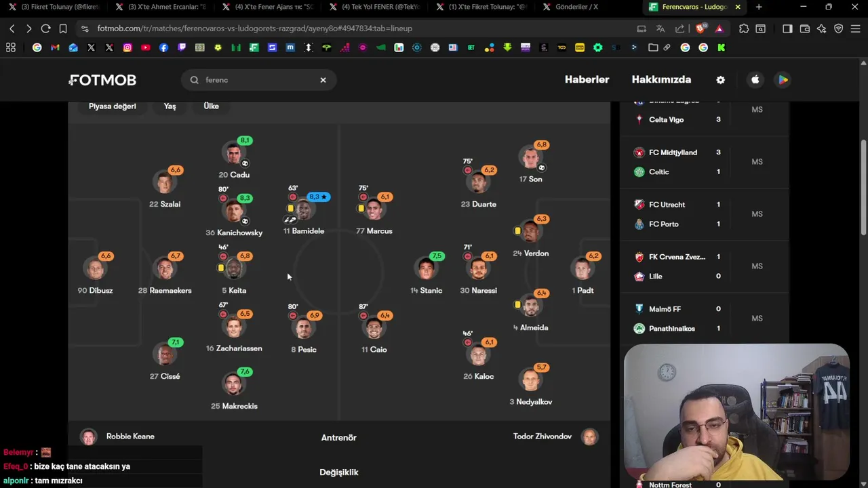Open the Twitch bookmark
The height and width of the screenshot is (488, 868).
coord(182,47)
